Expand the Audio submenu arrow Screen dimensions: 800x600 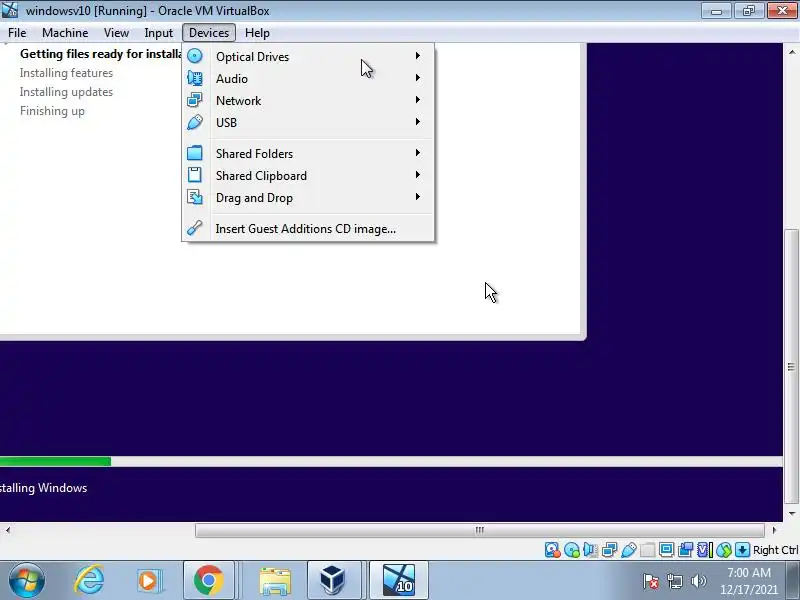pos(417,78)
